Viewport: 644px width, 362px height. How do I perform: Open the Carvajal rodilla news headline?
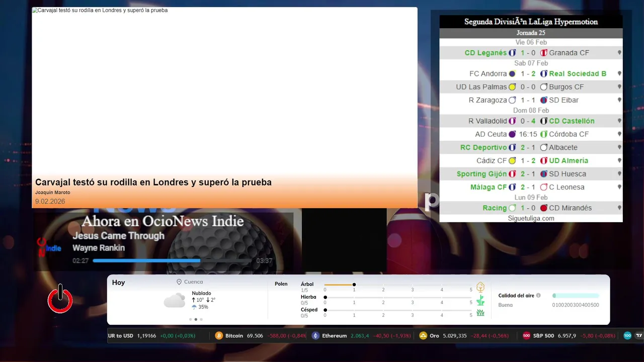tap(153, 182)
